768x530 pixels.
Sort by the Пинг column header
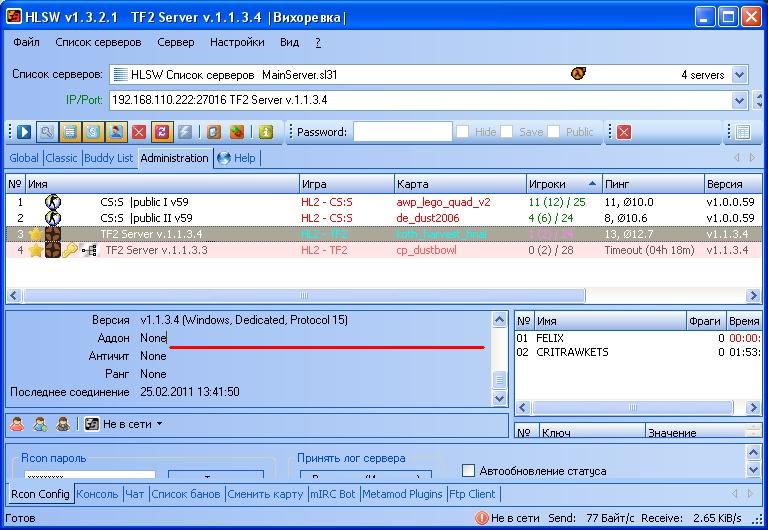[x=653, y=184]
